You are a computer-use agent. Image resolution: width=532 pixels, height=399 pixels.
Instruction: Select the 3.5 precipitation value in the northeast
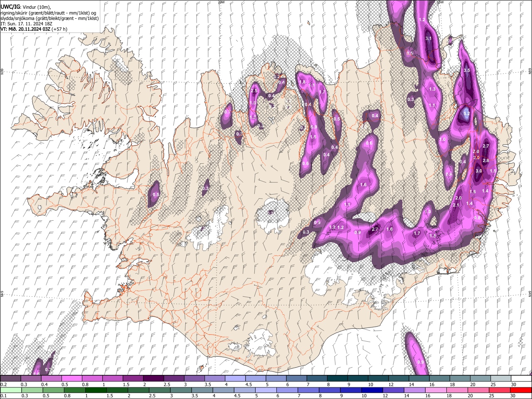click(467, 70)
